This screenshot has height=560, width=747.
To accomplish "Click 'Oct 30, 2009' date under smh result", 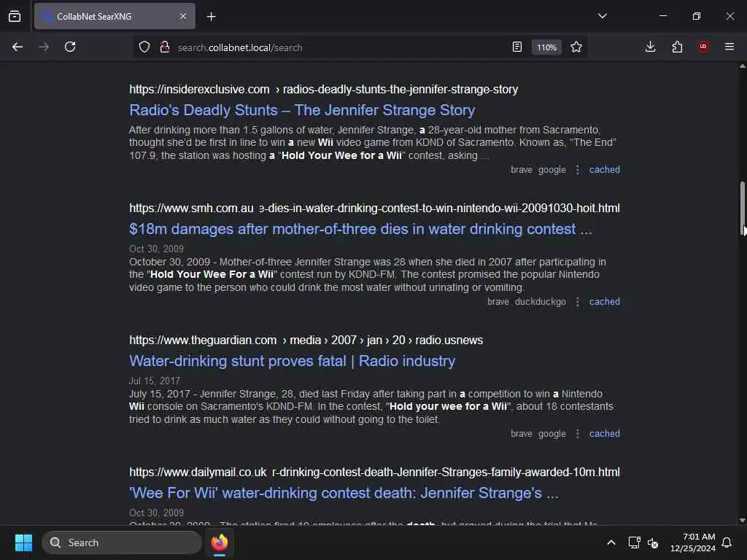I will click(x=156, y=249).
